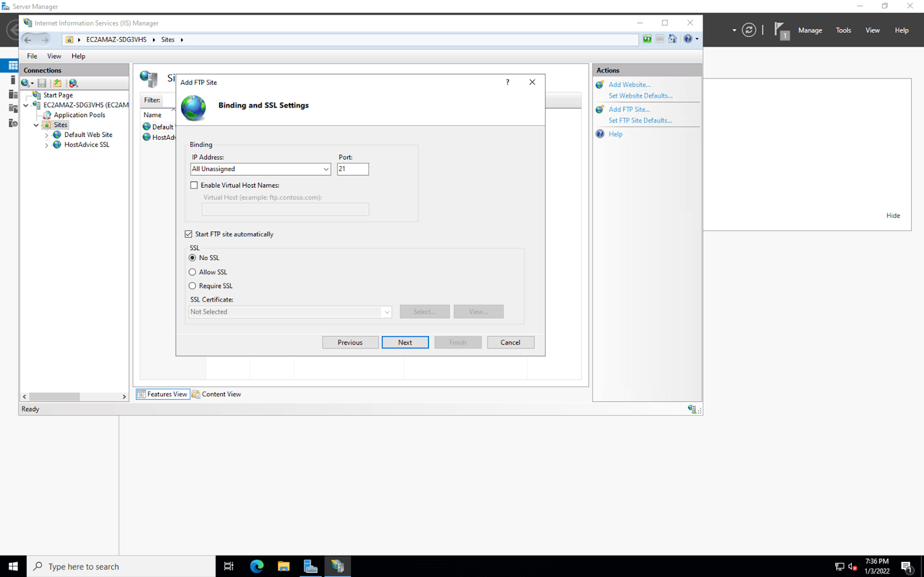This screenshot has height=577, width=924.
Task: Click the Windows taskbar search box
Action: point(121,567)
